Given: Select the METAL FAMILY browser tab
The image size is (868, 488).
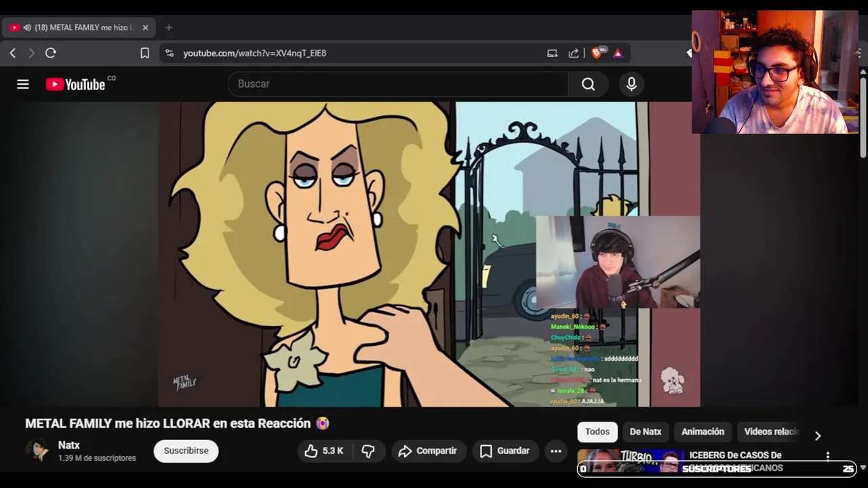Looking at the screenshot, I should [79, 28].
